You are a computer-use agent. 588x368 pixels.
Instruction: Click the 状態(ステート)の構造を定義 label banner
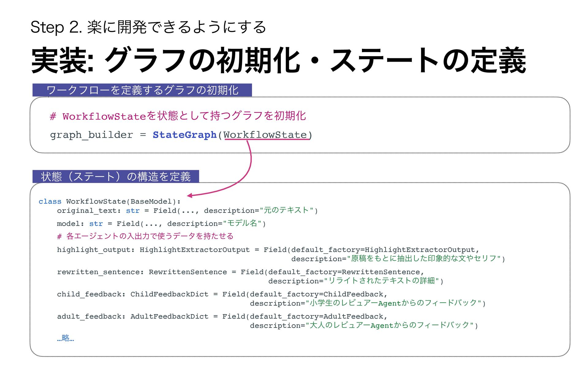click(116, 177)
